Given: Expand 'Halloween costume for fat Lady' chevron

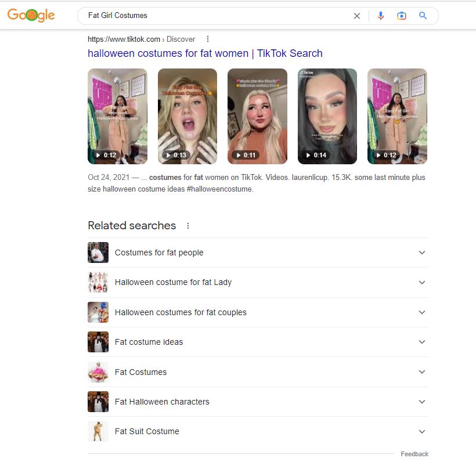Looking at the screenshot, I should point(422,282).
